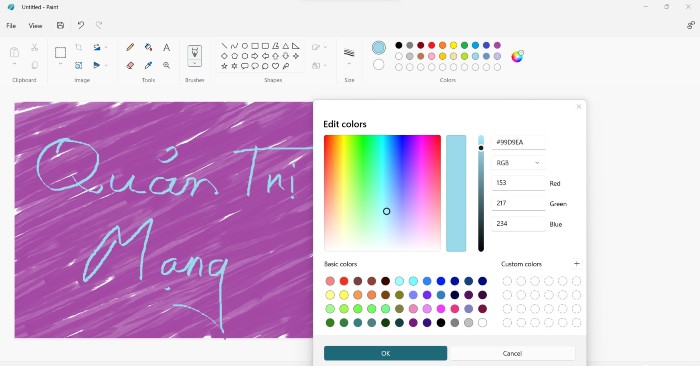Expand the Flip dropdown arrow

point(106,65)
